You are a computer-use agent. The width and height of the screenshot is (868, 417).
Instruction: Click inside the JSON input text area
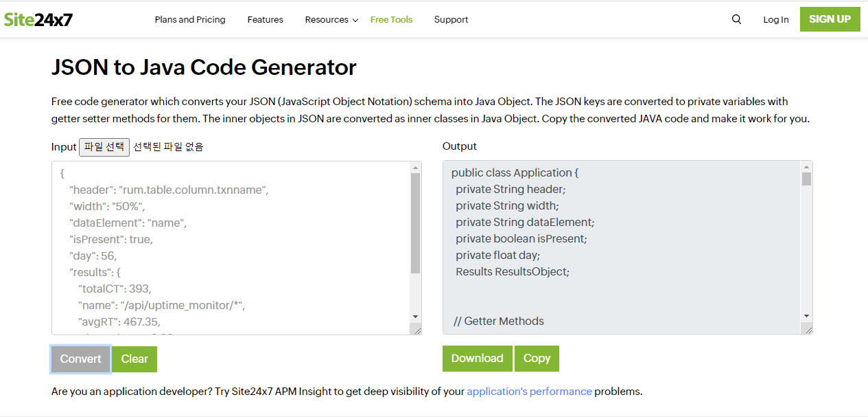(231, 248)
